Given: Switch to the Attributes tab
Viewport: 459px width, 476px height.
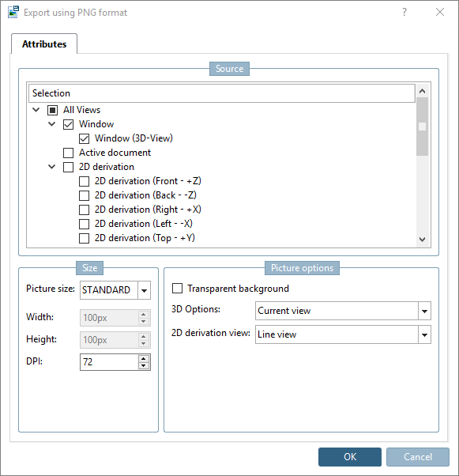Looking at the screenshot, I should [44, 44].
